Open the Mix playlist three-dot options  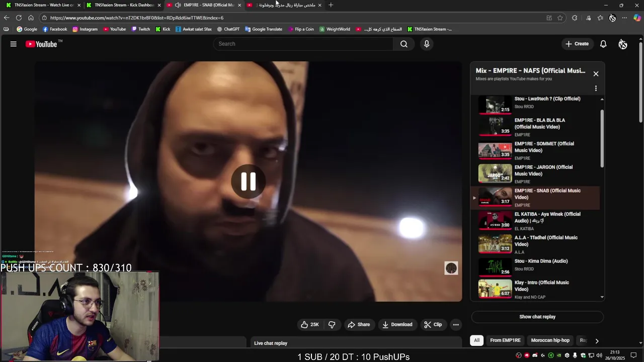point(596,88)
